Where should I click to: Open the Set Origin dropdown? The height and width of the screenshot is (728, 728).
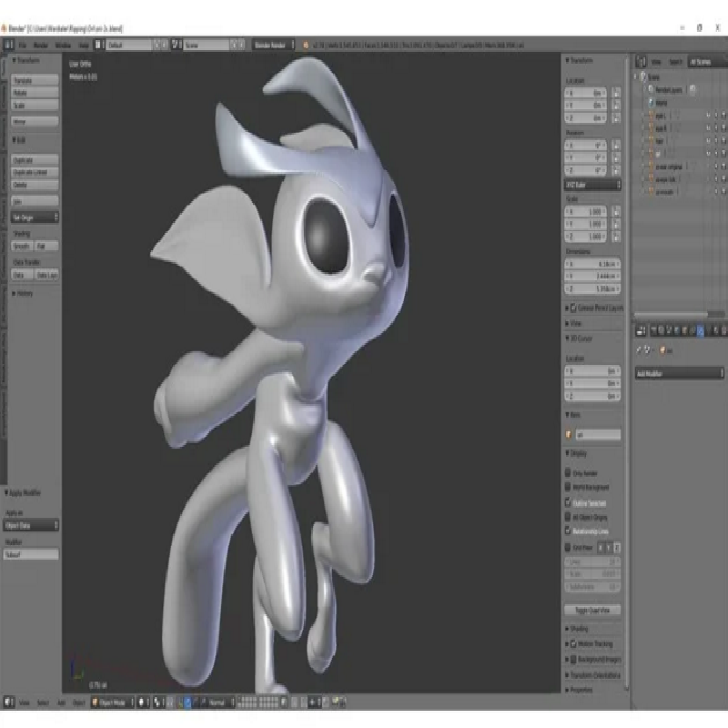tap(35, 217)
